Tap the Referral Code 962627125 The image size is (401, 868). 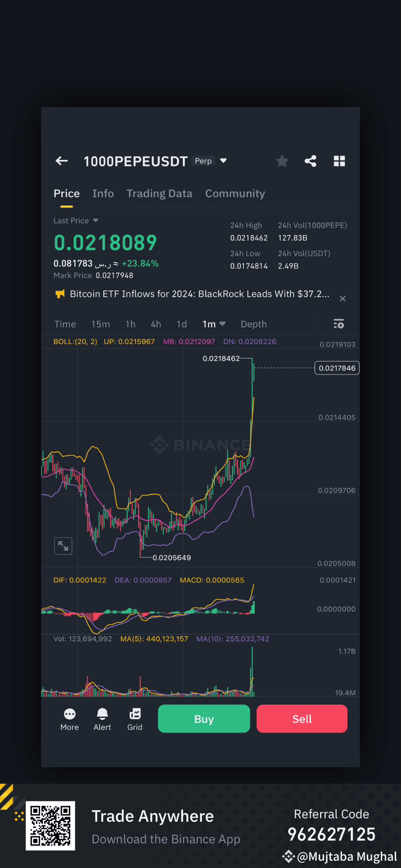(332, 835)
